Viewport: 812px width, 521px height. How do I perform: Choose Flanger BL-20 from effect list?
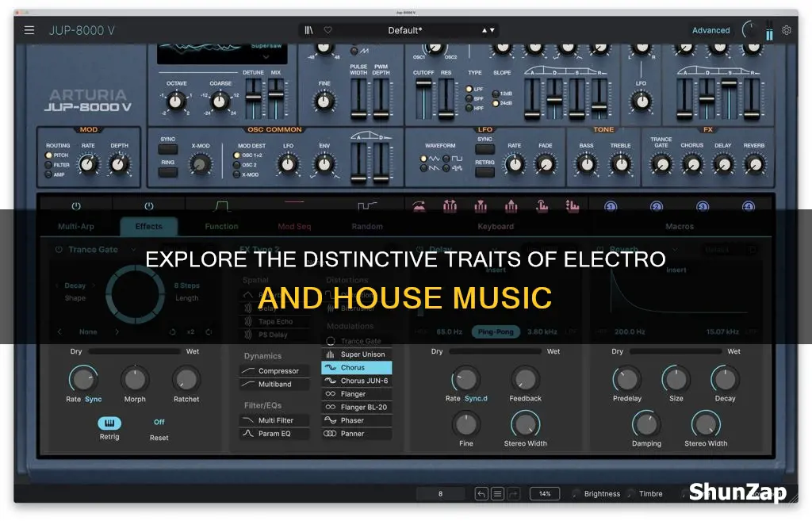click(x=356, y=407)
